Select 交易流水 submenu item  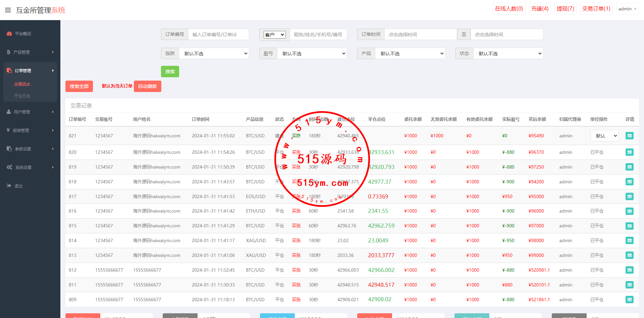pyautogui.click(x=22, y=84)
